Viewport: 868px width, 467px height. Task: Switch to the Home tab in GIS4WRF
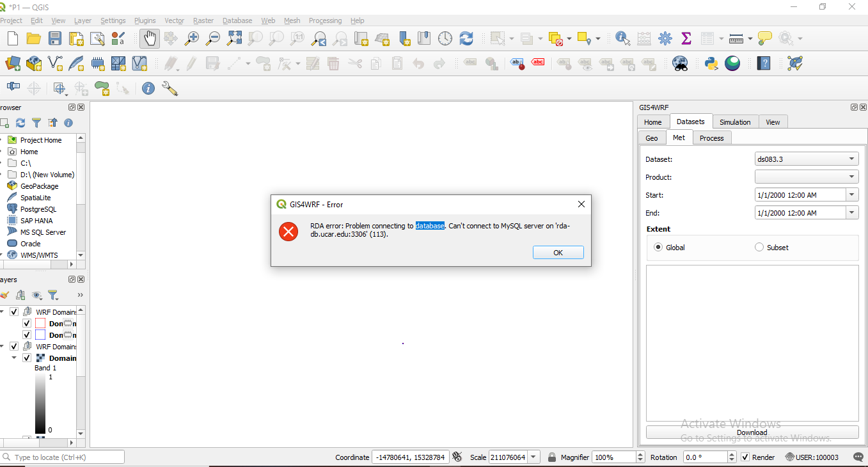coord(653,122)
